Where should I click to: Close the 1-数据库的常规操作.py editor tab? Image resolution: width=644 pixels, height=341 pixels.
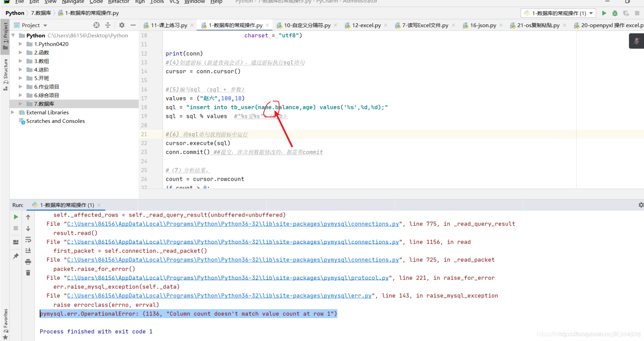267,25
